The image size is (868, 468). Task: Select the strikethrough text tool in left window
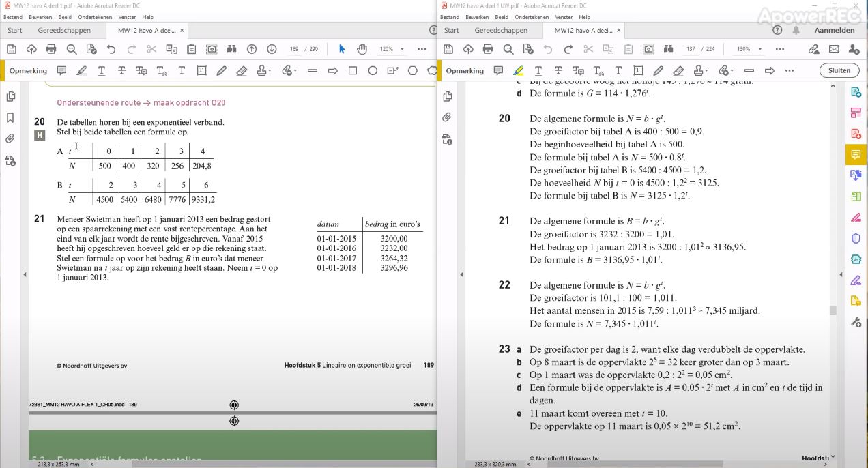pos(121,70)
